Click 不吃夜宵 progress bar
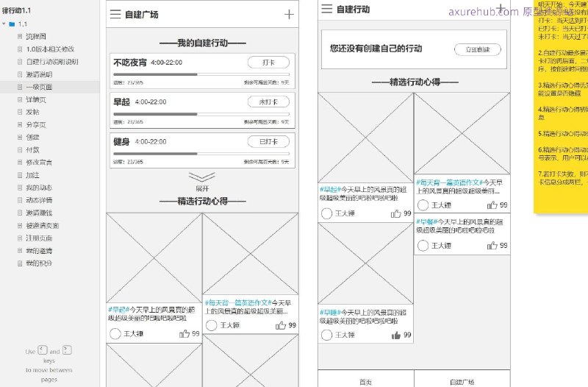 [x=201, y=74]
